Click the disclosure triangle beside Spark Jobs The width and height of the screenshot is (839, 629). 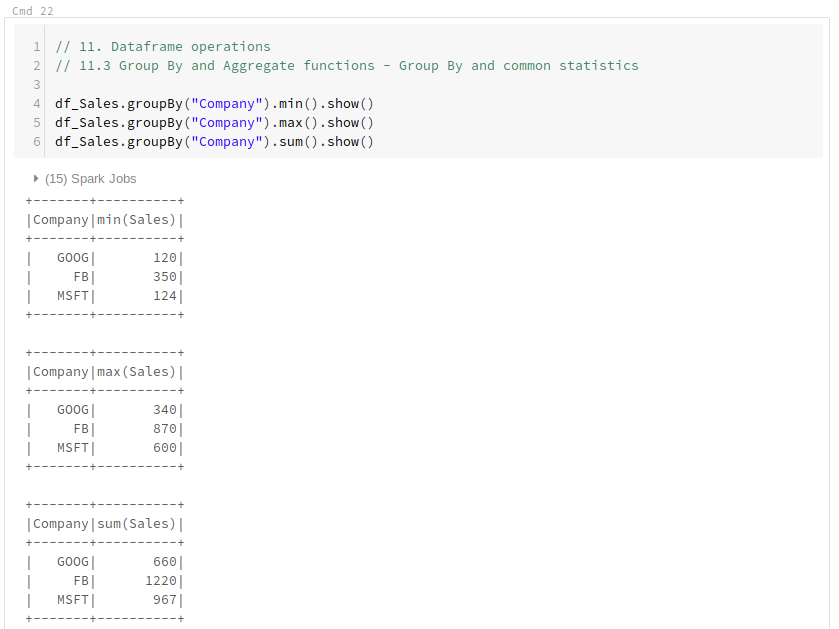pos(34,178)
